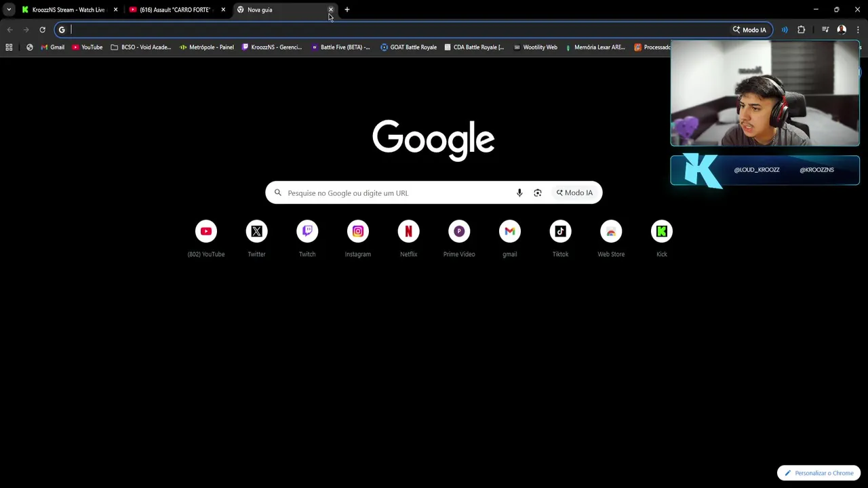Viewport: 868px width, 488px height.
Task: Search by image with Google Lens icon
Action: [538, 193]
